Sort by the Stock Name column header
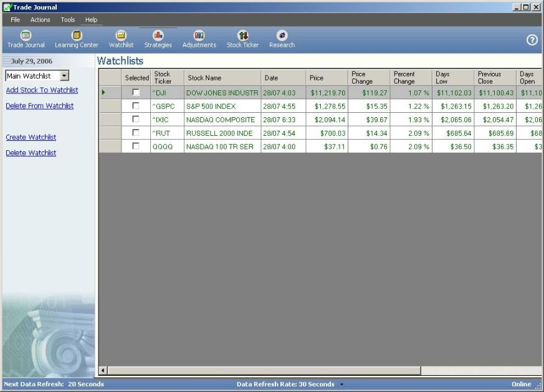 tap(222, 77)
